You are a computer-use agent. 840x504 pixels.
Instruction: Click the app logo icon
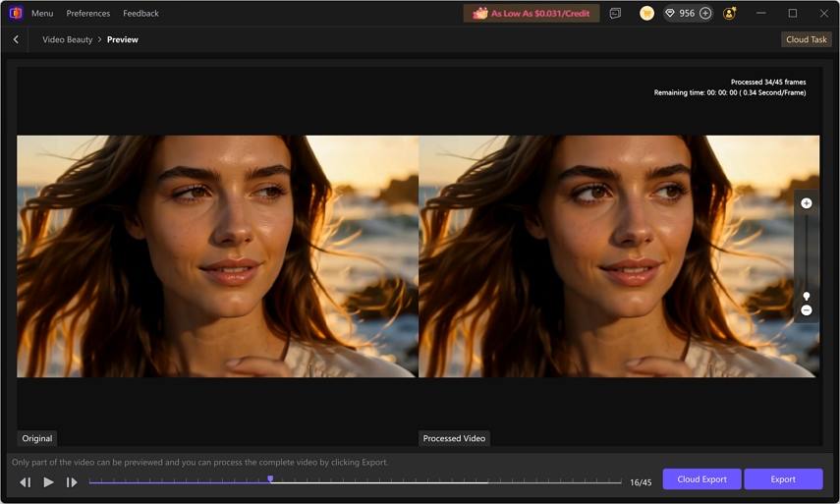tap(16, 13)
